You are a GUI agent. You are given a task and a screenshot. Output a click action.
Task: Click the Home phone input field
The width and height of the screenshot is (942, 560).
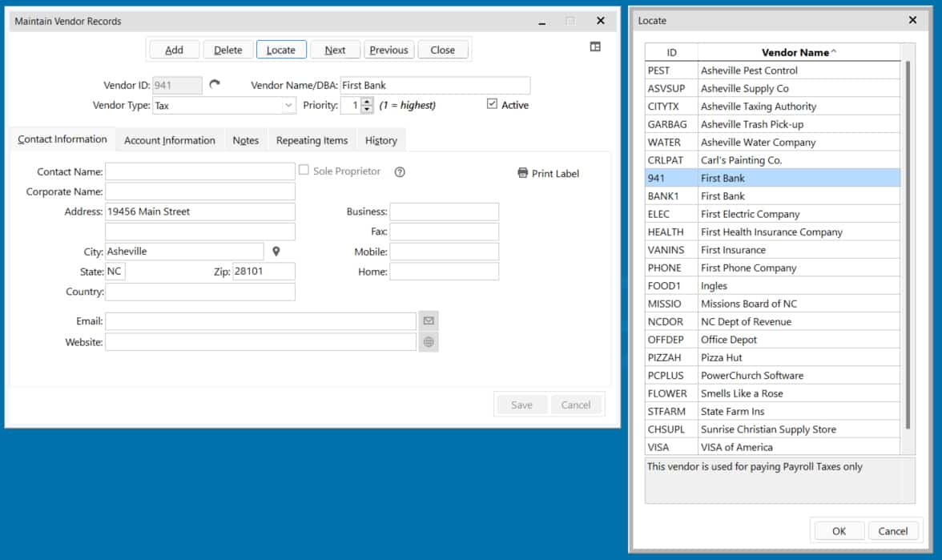(444, 272)
